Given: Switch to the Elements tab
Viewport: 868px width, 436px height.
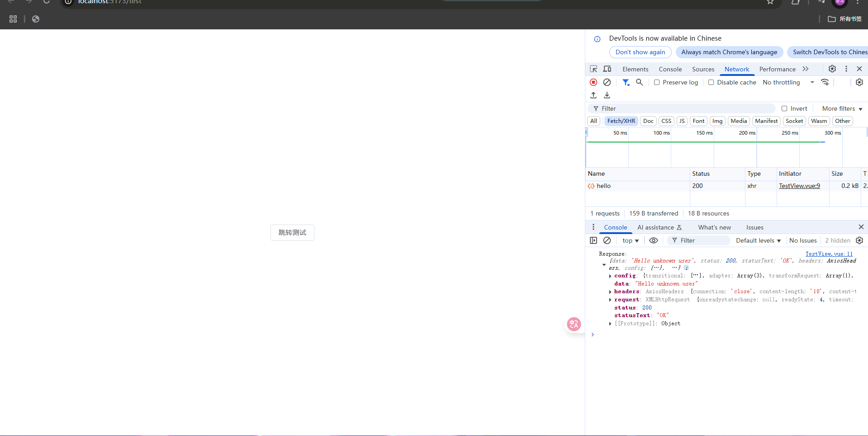Looking at the screenshot, I should [x=635, y=69].
